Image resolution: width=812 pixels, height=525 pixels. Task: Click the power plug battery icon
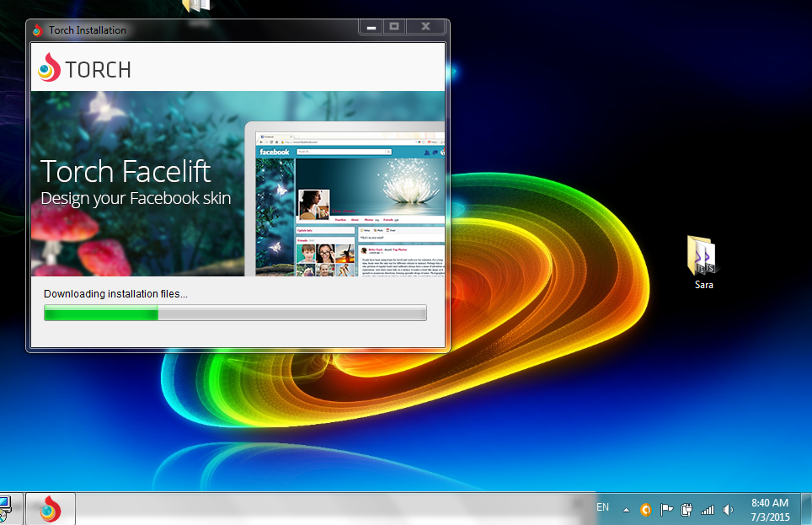pyautogui.click(x=686, y=509)
